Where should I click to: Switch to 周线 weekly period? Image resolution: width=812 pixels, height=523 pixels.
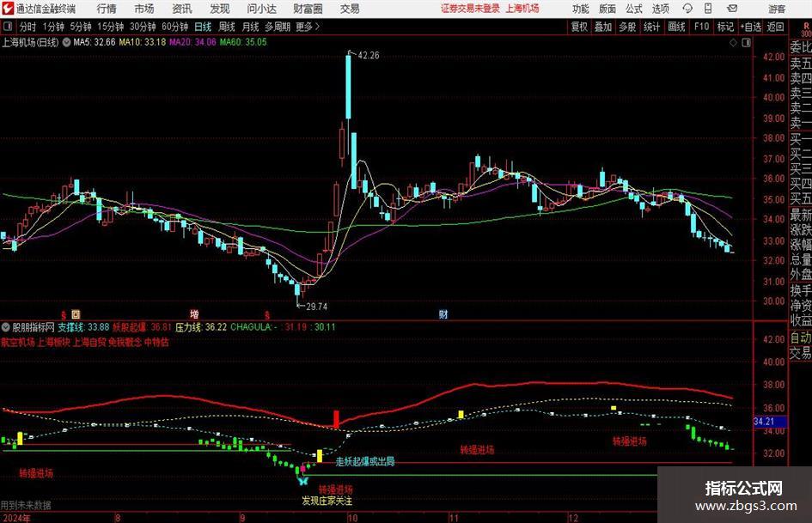227,27
